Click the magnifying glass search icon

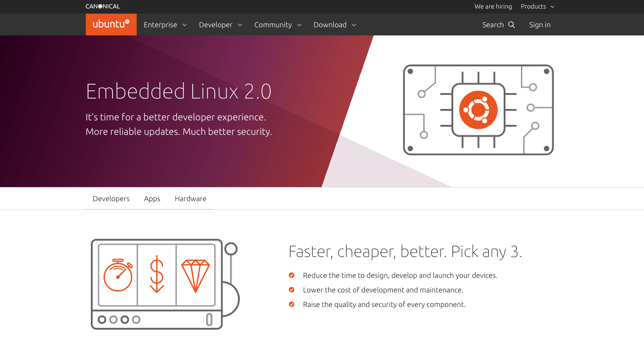[511, 25]
